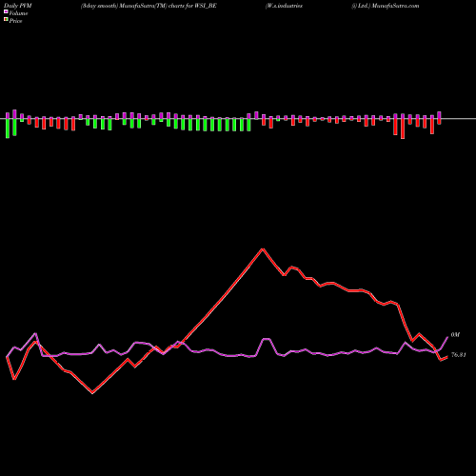Click the '(W.s.industries' company name text
The height and width of the screenshot is (476, 476).
click(284, 6)
